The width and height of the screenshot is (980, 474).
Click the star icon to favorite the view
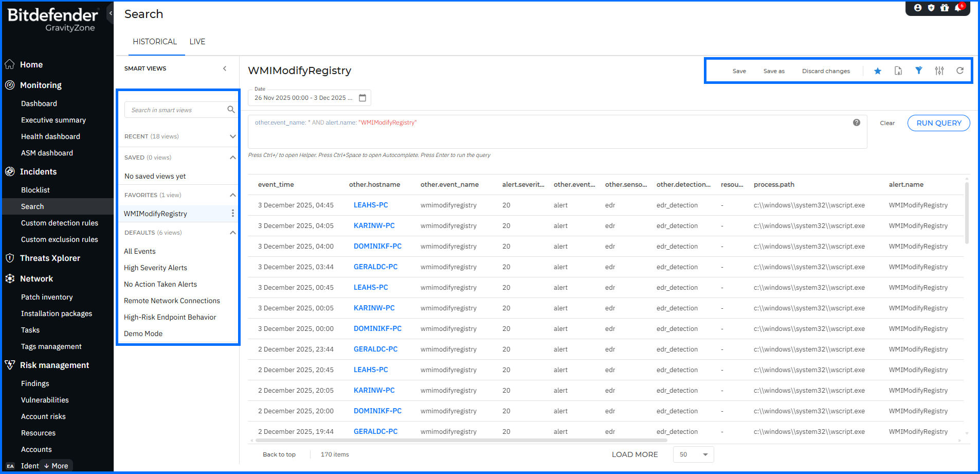click(878, 71)
